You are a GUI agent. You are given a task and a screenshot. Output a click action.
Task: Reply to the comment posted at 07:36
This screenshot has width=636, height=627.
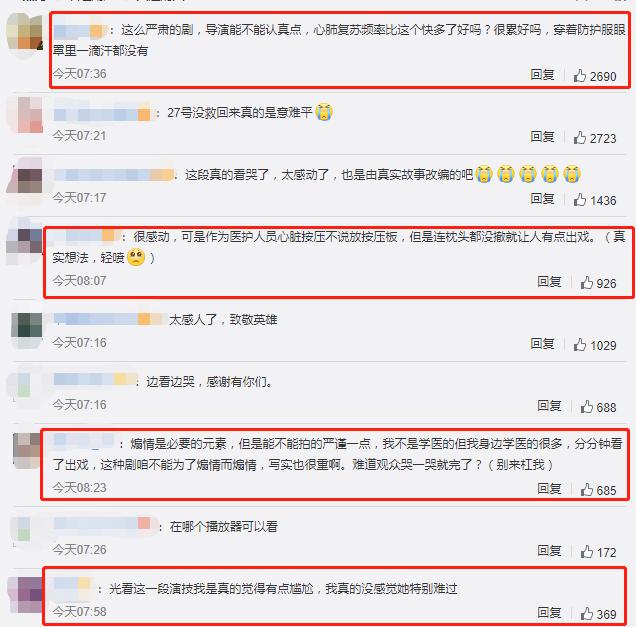pos(542,75)
